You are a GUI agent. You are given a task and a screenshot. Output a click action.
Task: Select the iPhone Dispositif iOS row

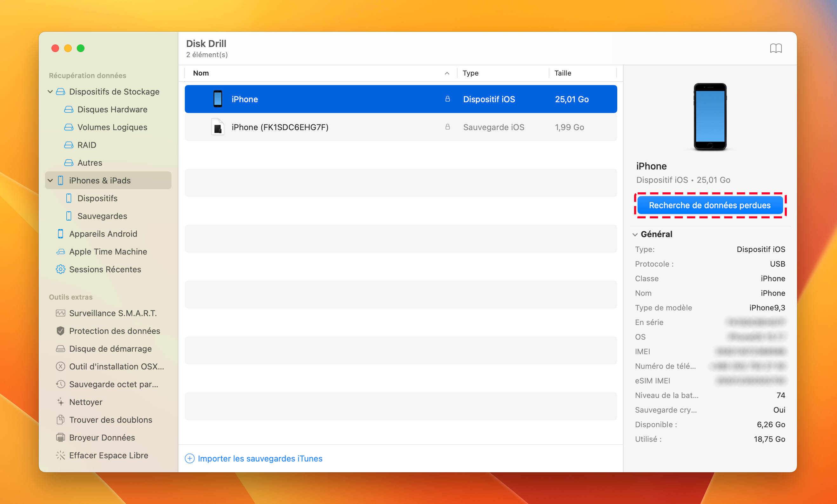[401, 99]
